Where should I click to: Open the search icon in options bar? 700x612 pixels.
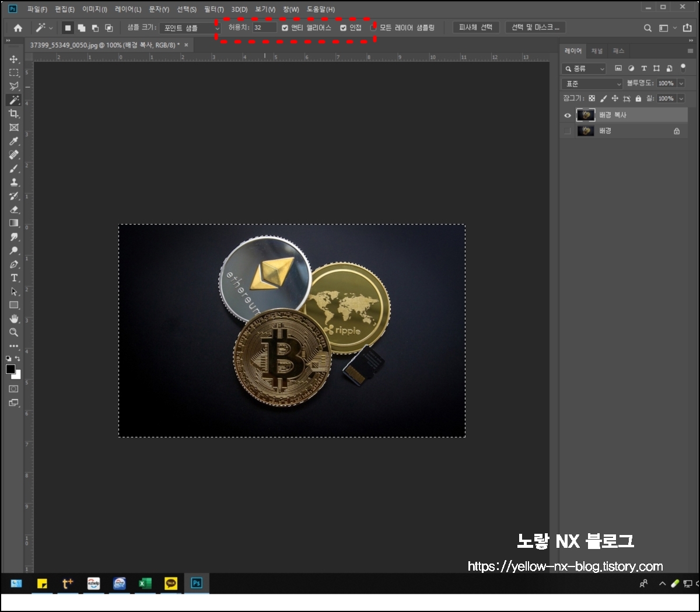tap(647, 27)
